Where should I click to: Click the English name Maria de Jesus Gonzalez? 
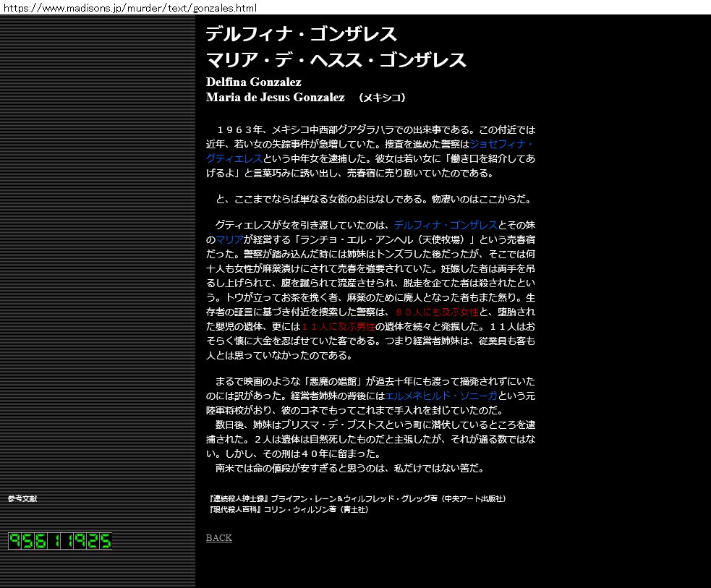(x=275, y=97)
